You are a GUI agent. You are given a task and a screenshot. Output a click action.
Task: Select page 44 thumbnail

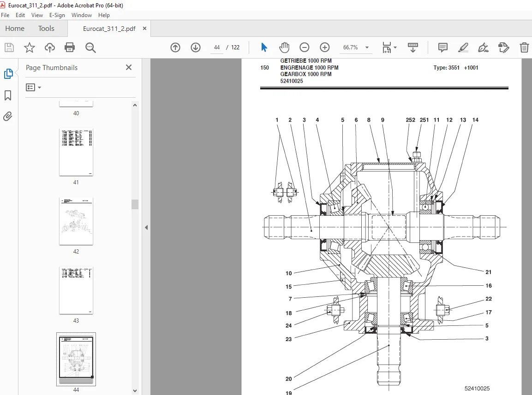[x=76, y=359]
